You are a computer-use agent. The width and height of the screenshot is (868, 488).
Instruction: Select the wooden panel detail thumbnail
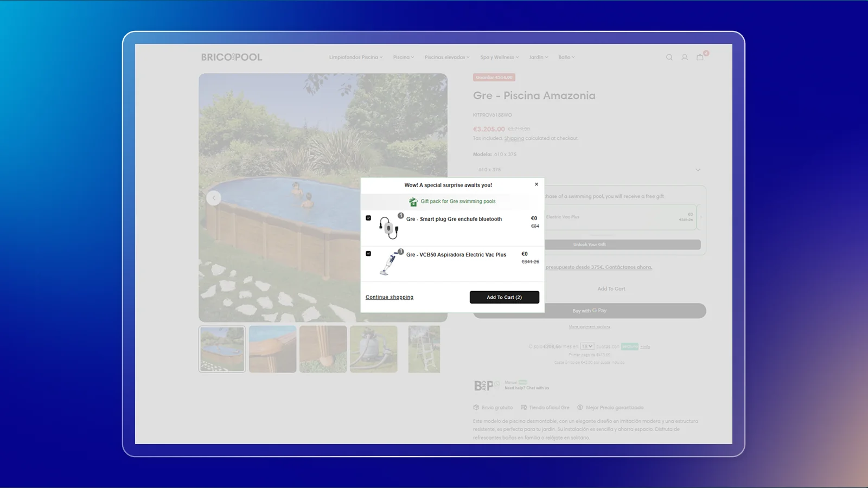[323, 349]
